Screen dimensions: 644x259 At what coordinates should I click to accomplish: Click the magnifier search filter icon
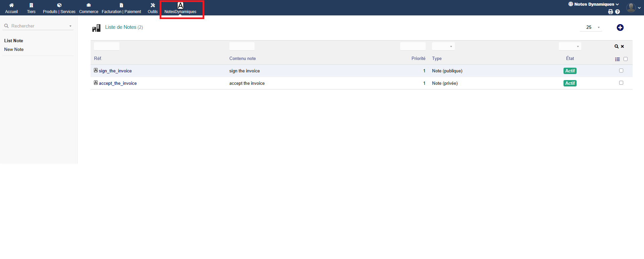(616, 47)
